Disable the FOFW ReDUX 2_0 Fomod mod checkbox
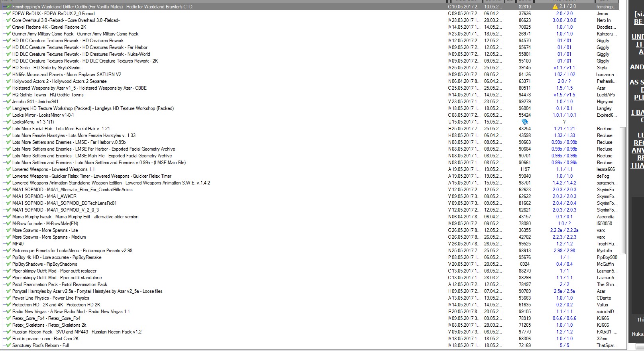 9,14
